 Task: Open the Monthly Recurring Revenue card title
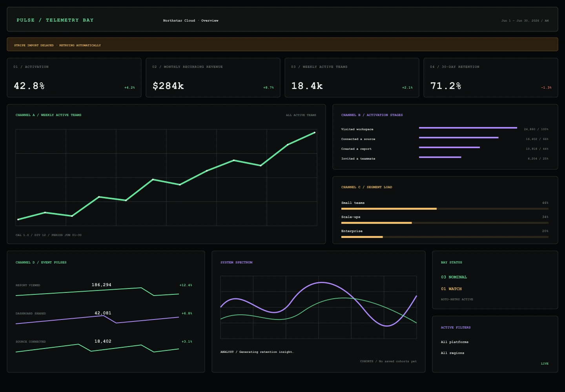(x=188, y=67)
